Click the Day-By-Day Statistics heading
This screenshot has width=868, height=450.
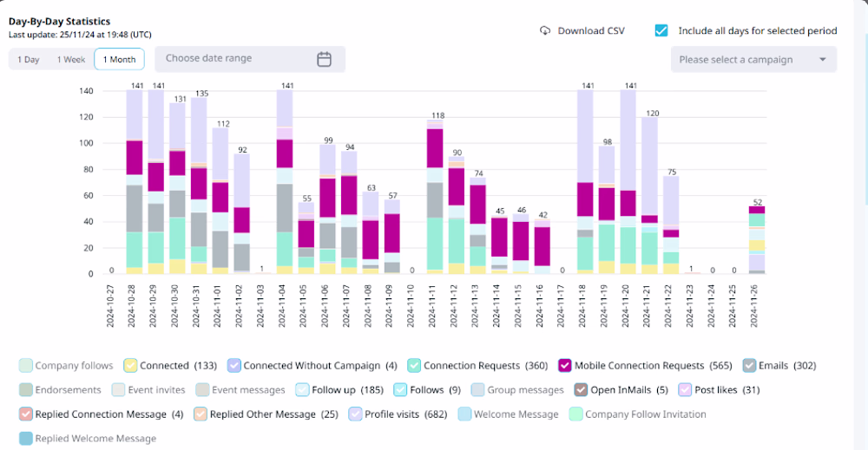point(59,22)
